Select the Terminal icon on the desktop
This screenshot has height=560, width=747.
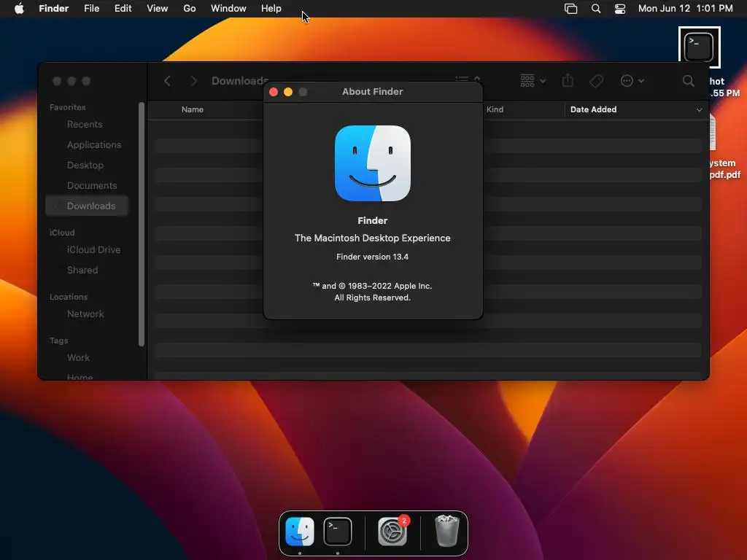tap(699, 47)
